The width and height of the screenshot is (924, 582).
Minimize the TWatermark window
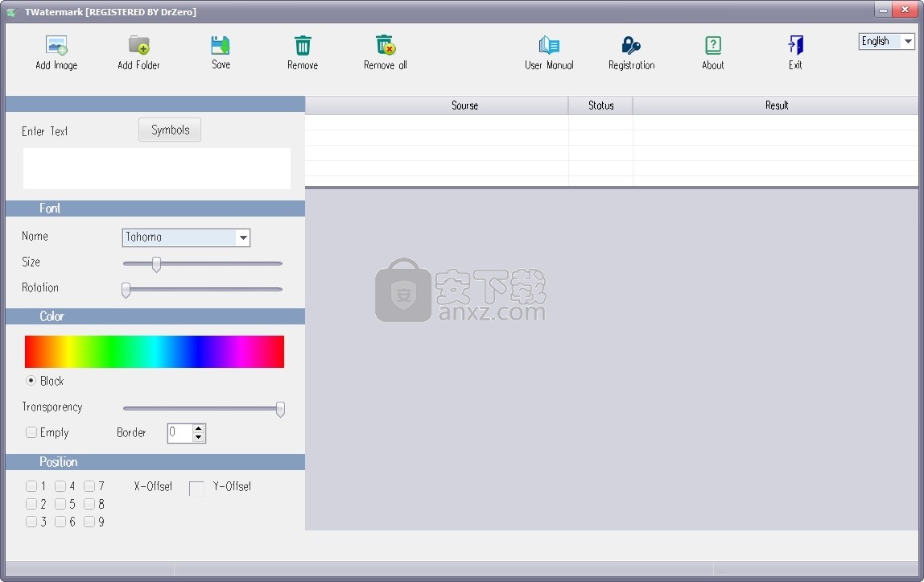tap(883, 10)
